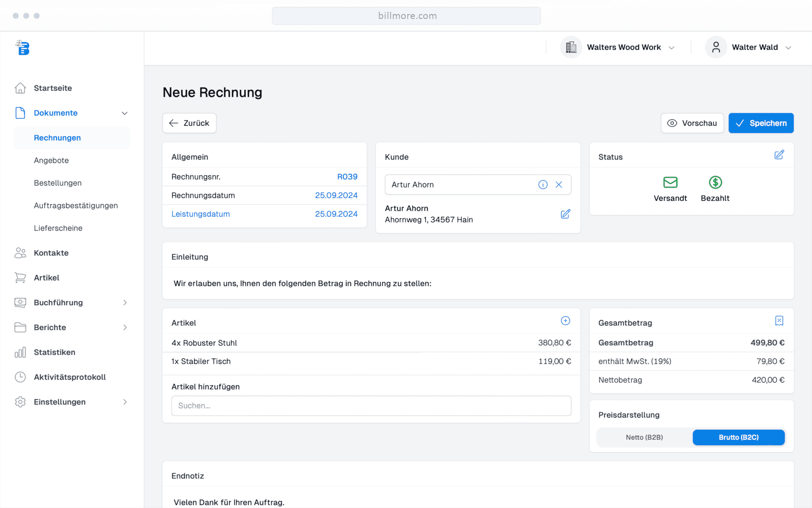
Task: Click the Einstellungen gear icon
Action: coord(20,402)
